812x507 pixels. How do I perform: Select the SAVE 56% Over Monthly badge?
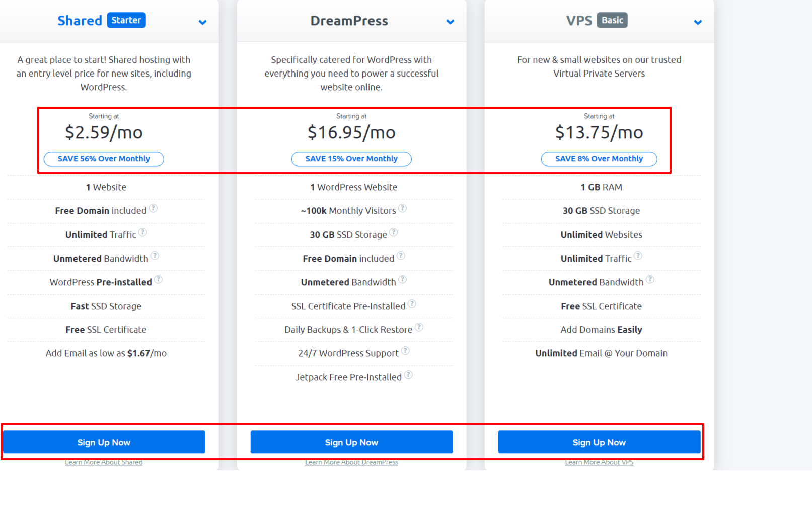[104, 159]
